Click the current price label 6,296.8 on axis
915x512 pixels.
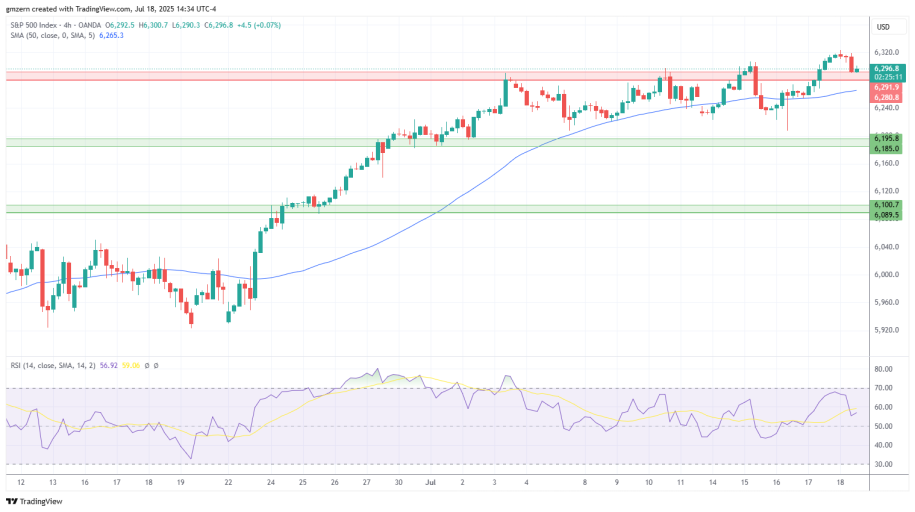tap(887, 69)
